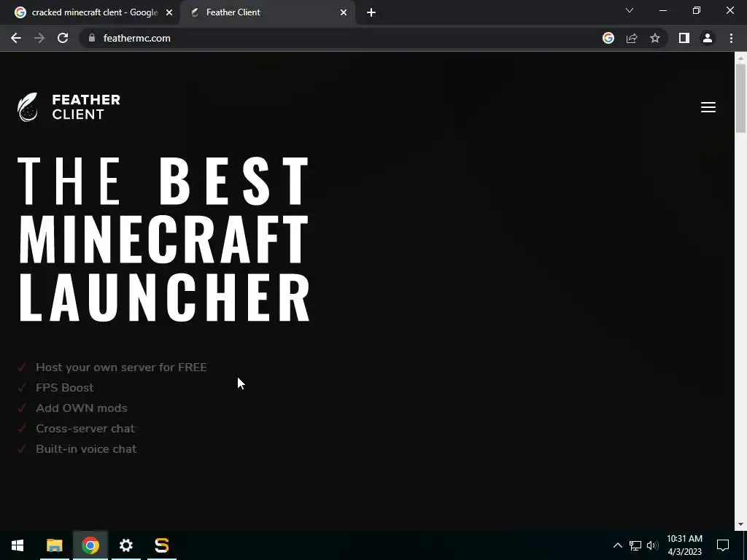Click the Feather Client logo
Viewport: 747px width, 560px height.
click(69, 107)
